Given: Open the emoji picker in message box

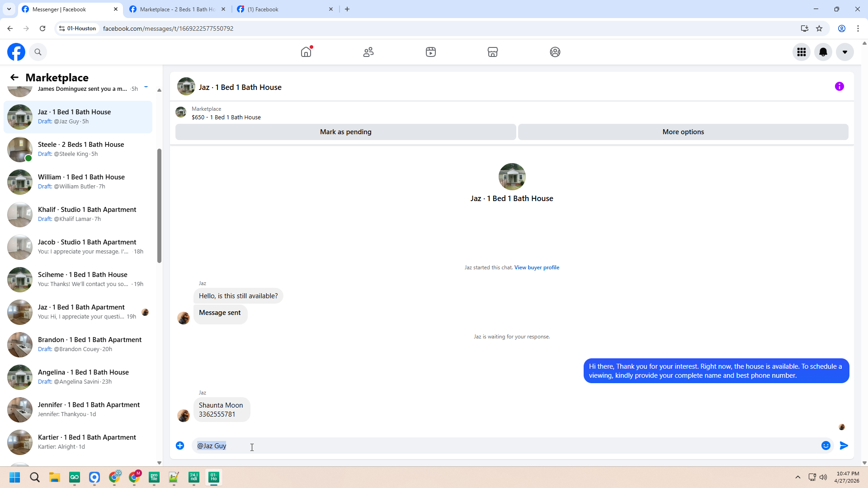Looking at the screenshot, I should point(826,446).
